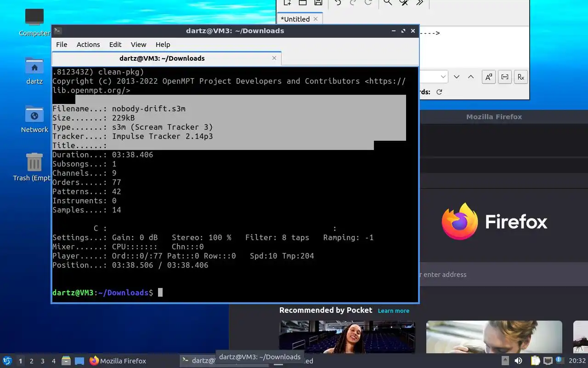Screen dimensions: 588x368
Task: Jump to next match with the down arrow
Action: click(456, 77)
